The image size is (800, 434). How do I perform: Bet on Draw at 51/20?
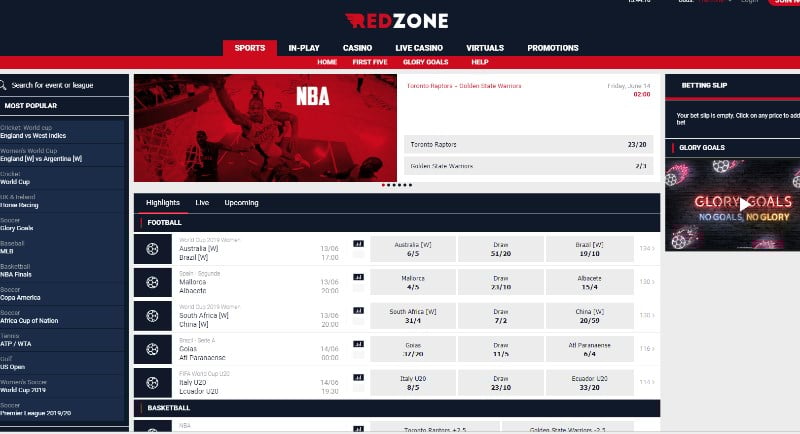[501, 249]
